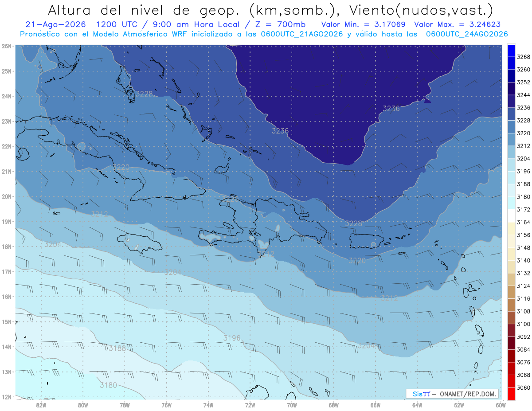Click the 'ONAMET/REP.DOM.' credit label
Image resolution: width=532 pixels, height=411 pixels.
click(467, 394)
